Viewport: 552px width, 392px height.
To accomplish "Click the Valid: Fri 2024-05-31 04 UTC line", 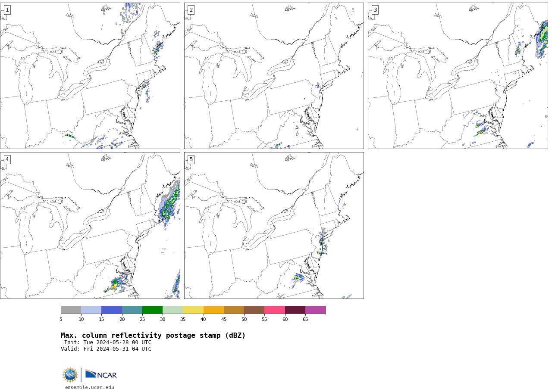I will coord(106,349).
